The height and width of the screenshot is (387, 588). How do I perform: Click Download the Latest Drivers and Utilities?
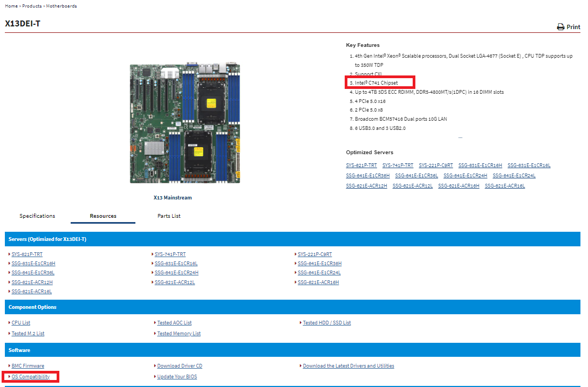tap(348, 366)
